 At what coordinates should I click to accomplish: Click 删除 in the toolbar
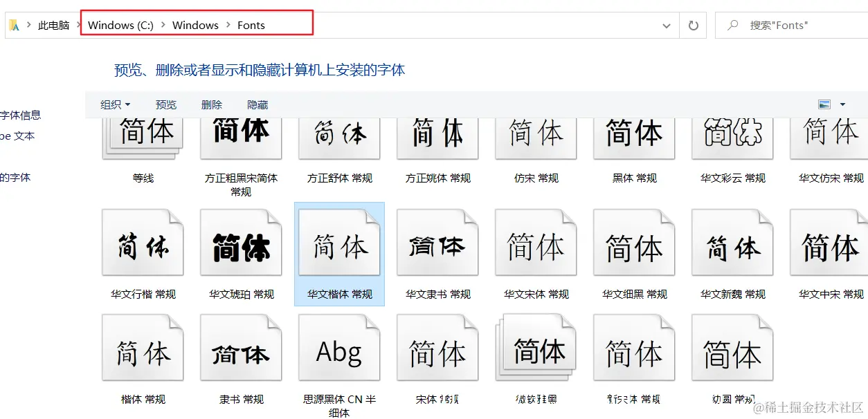[x=211, y=104]
